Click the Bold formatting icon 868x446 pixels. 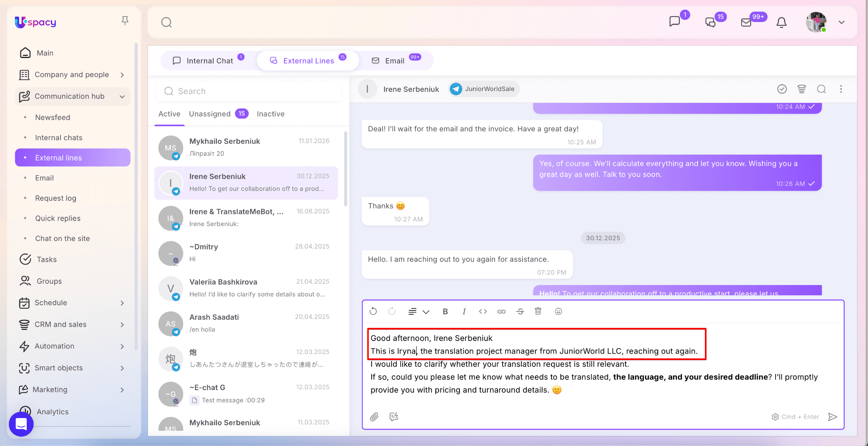[445, 311]
